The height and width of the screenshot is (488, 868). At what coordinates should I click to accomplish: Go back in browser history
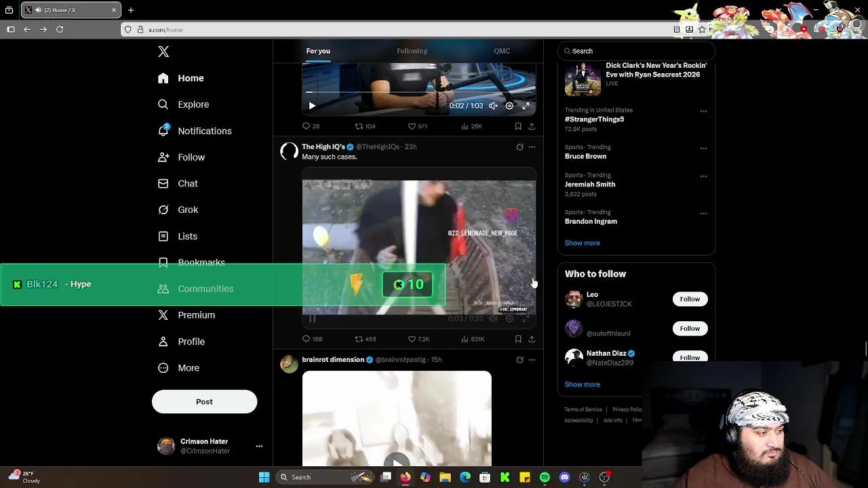point(27,30)
